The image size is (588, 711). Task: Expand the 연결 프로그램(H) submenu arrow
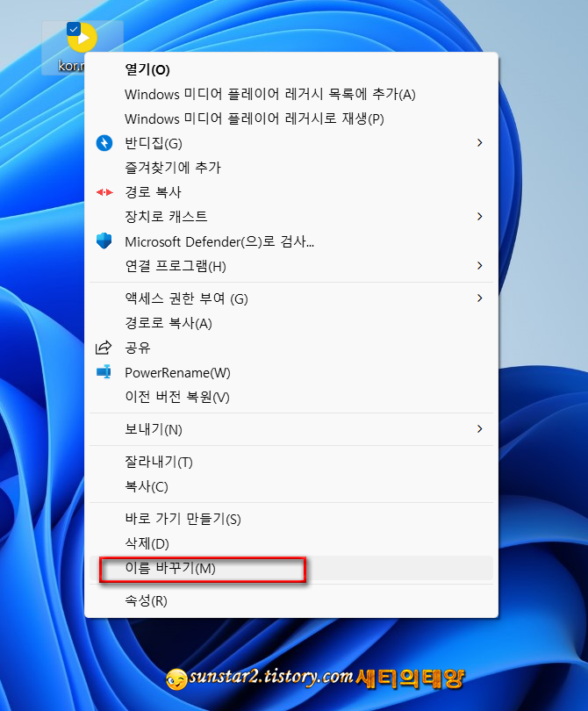[480, 266]
